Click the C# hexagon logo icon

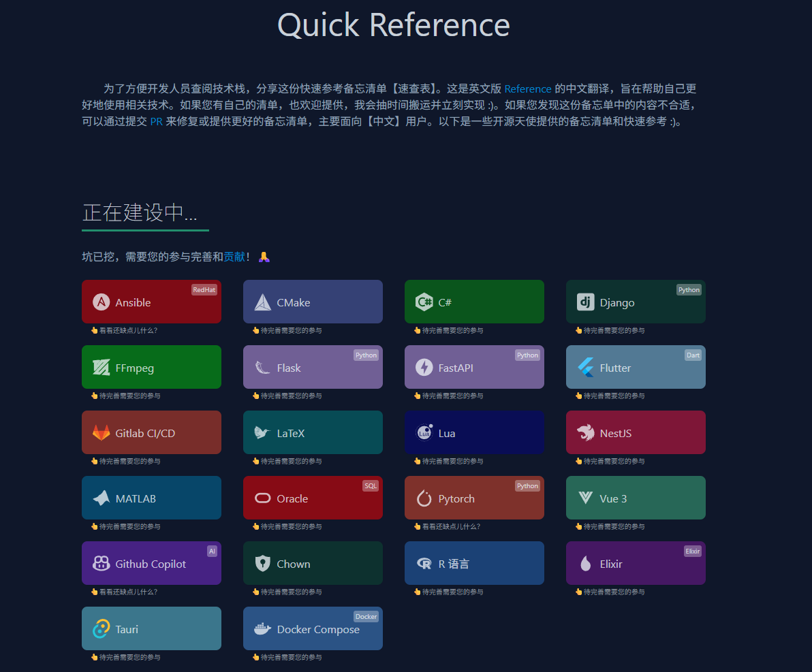click(424, 302)
